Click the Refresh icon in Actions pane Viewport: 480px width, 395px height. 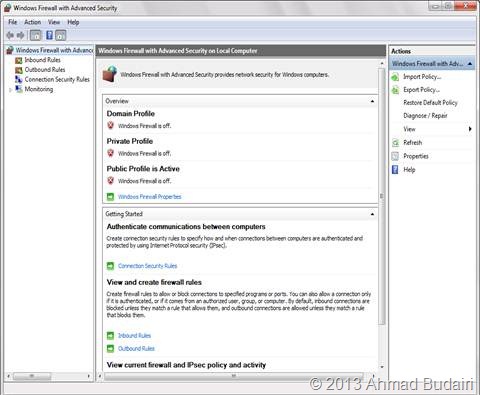tap(395, 143)
